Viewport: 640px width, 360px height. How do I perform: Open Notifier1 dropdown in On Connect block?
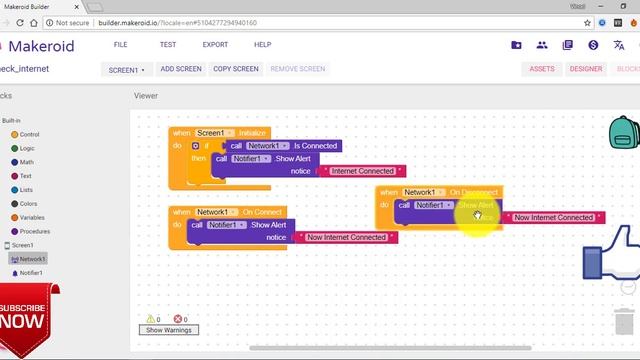click(227, 225)
